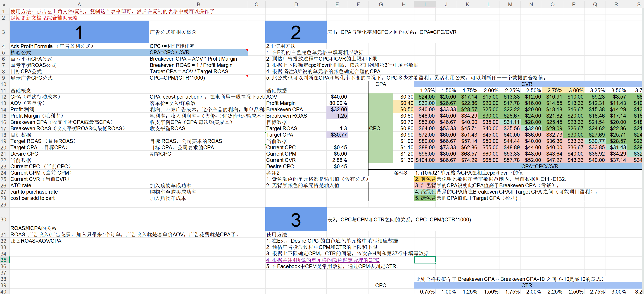Select the Current CPM $5.00 cell
644x294 pixels.
coord(337,154)
